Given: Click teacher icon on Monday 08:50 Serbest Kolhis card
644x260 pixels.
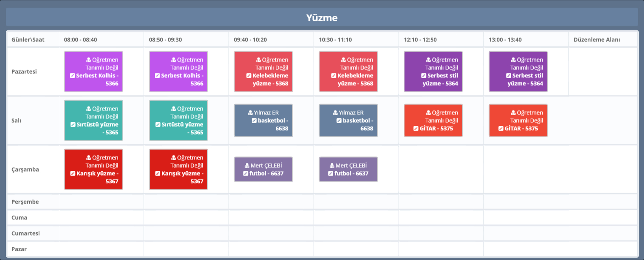Looking at the screenshot, I should [x=173, y=60].
